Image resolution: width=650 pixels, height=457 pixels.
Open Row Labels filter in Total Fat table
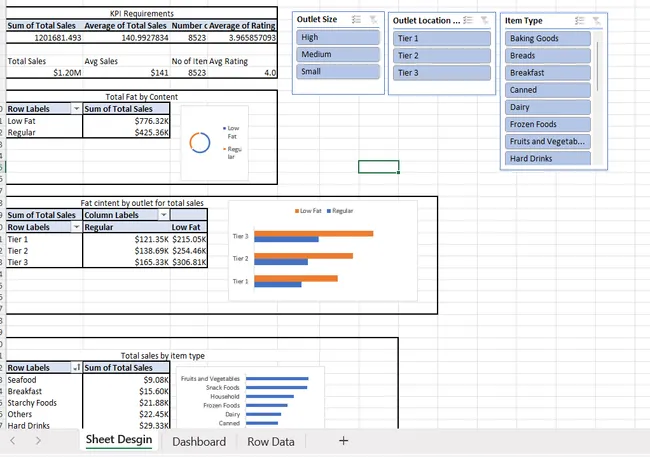[76, 109]
